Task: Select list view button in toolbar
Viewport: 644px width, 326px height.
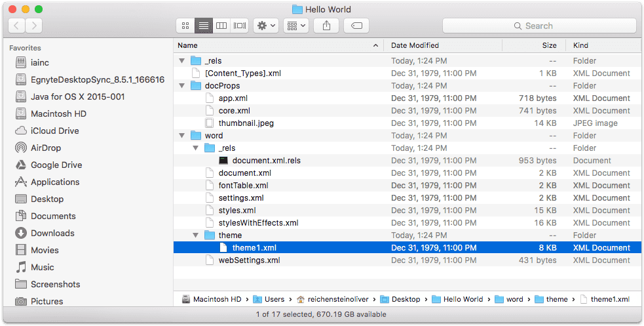Action: click(204, 26)
